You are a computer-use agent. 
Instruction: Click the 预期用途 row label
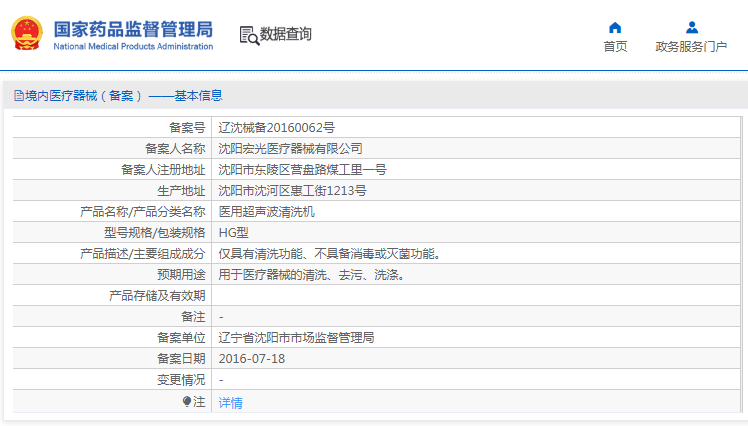181,275
